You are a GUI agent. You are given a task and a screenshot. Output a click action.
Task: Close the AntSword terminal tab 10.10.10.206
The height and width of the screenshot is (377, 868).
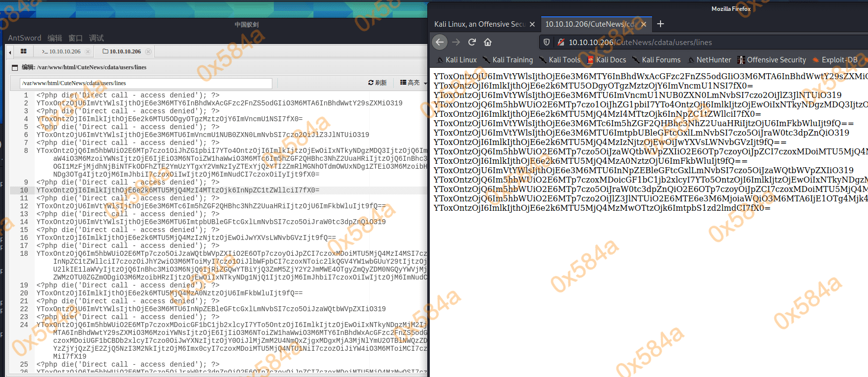tap(88, 51)
